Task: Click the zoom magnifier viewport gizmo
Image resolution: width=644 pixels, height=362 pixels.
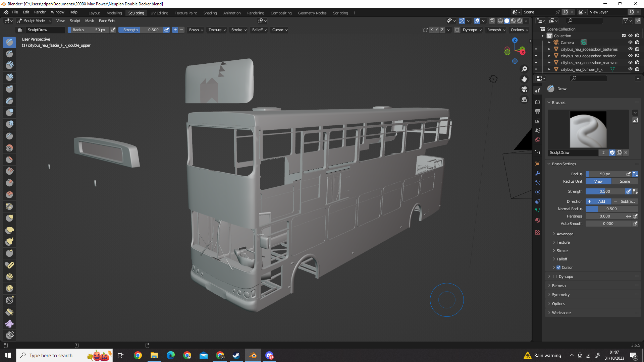Action: click(524, 69)
